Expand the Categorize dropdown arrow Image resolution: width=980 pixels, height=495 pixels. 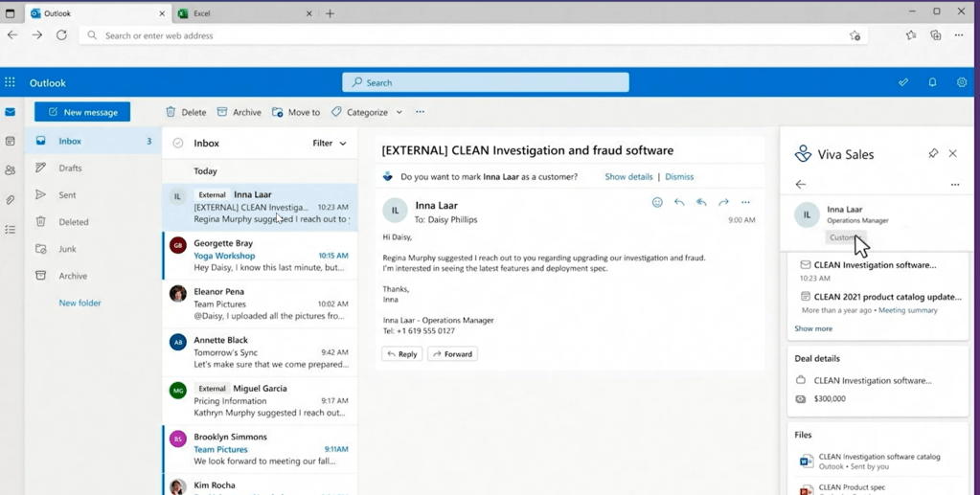(399, 112)
